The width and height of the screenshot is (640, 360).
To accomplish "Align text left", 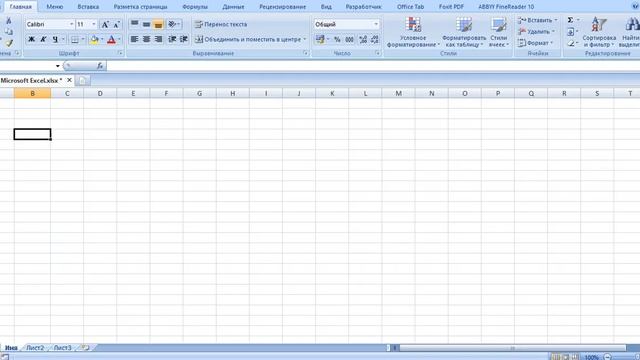I will tap(134, 39).
